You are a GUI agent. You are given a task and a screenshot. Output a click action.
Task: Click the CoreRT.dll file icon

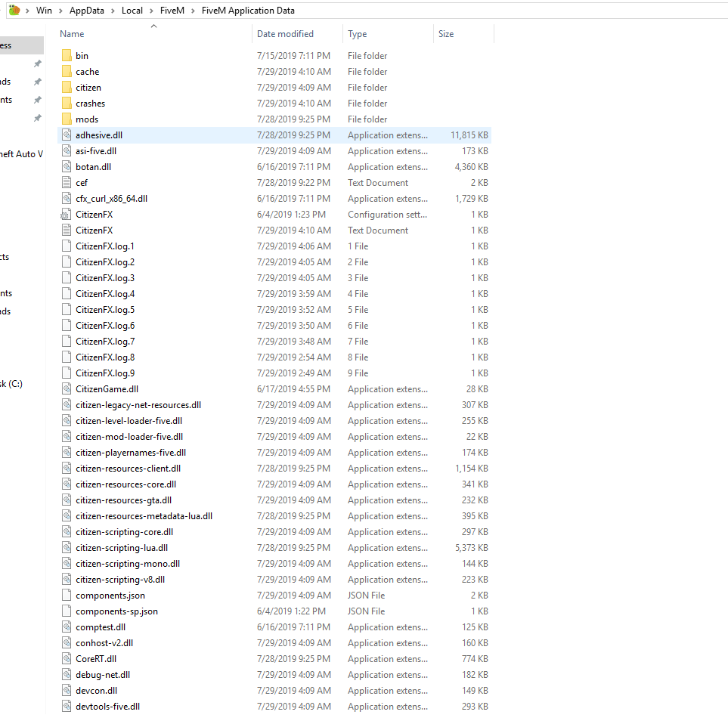point(67,658)
